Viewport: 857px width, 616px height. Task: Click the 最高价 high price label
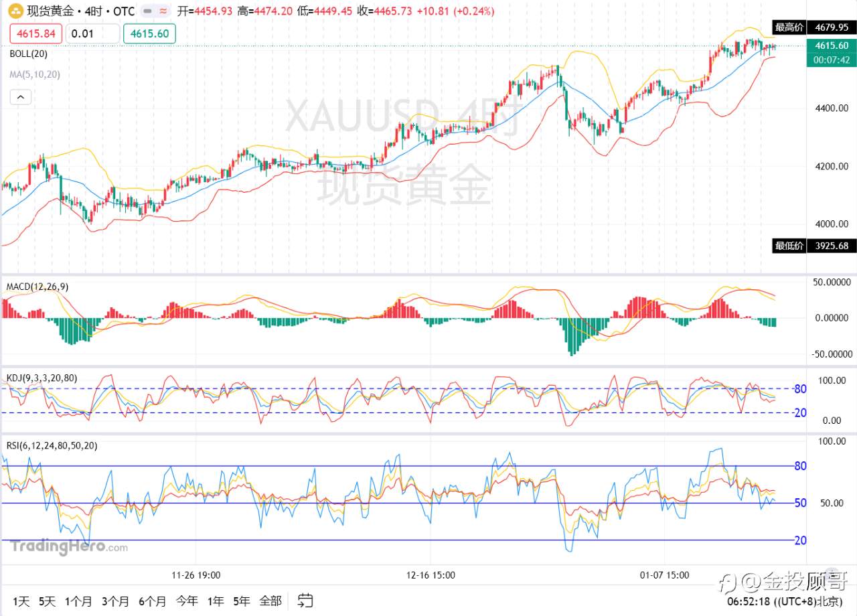click(x=789, y=27)
